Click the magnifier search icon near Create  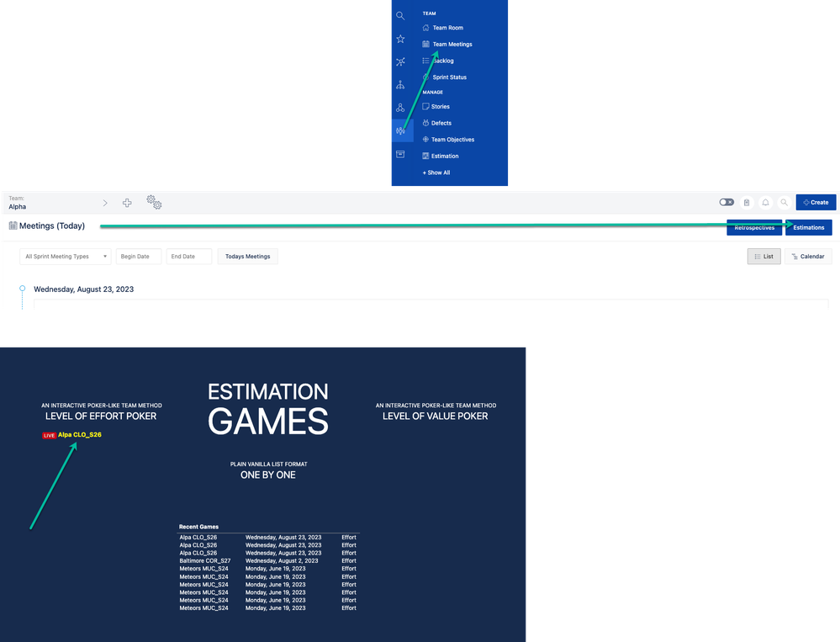(784, 203)
